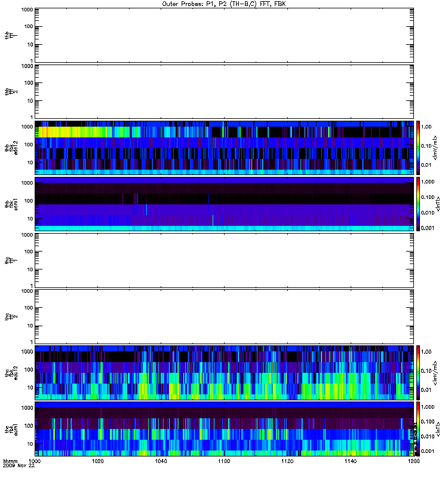Click the '<|nT|>' unit label beside thc scm1

coord(438,429)
